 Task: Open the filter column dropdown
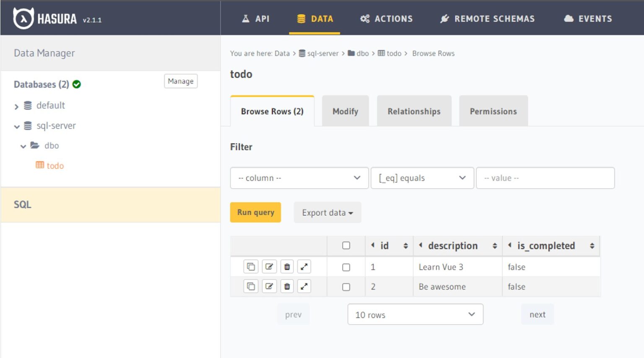[299, 178]
